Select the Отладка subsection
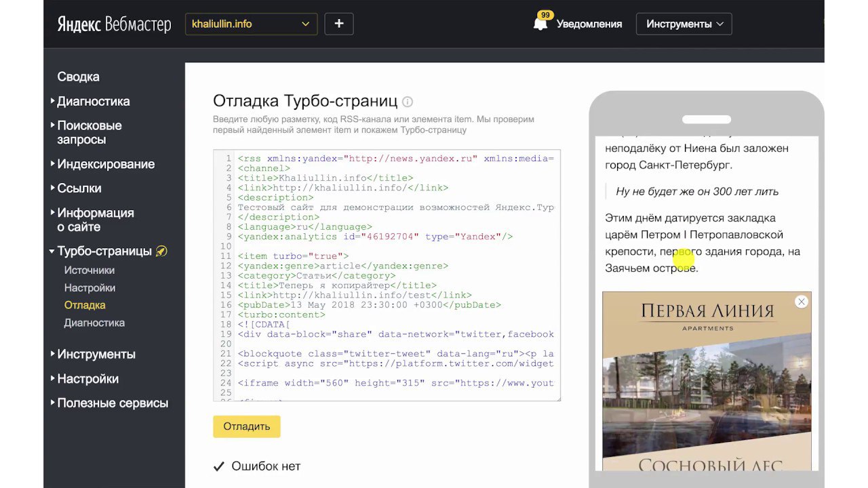868x488 pixels. pos(85,305)
